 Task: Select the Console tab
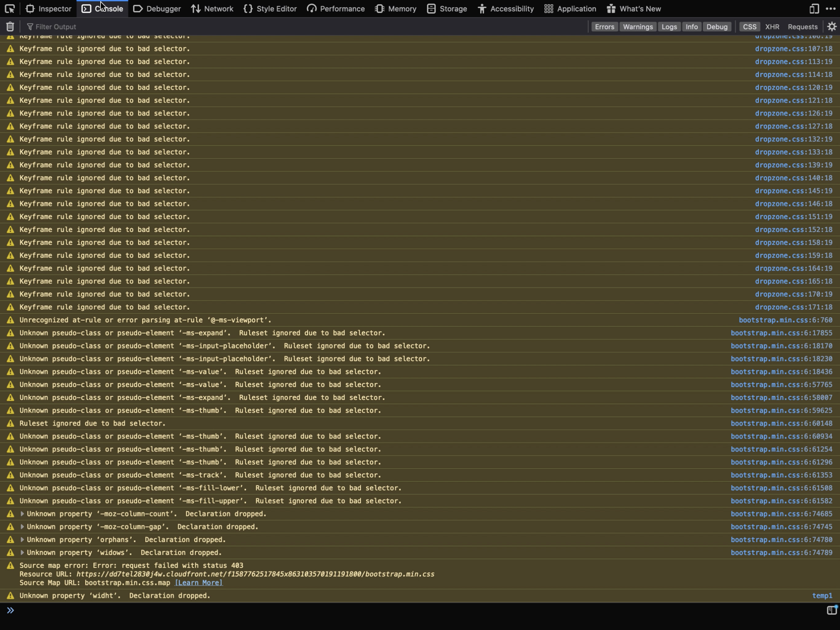click(102, 8)
